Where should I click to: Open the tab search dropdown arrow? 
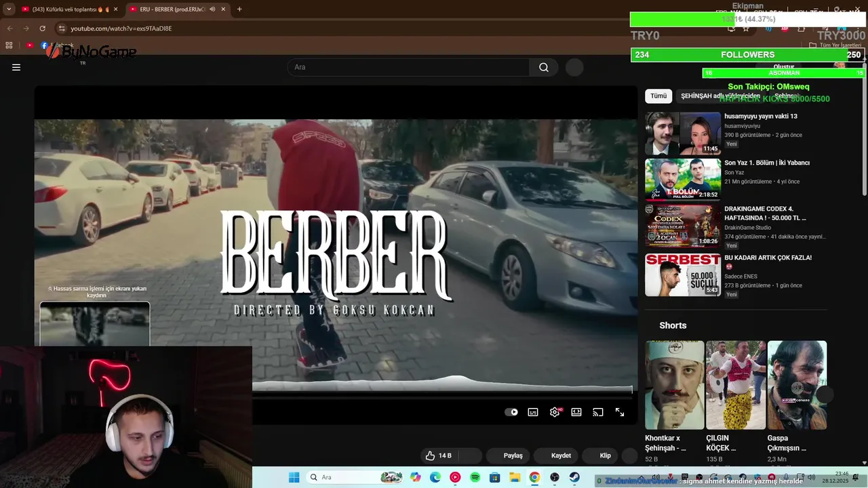pos(8,9)
